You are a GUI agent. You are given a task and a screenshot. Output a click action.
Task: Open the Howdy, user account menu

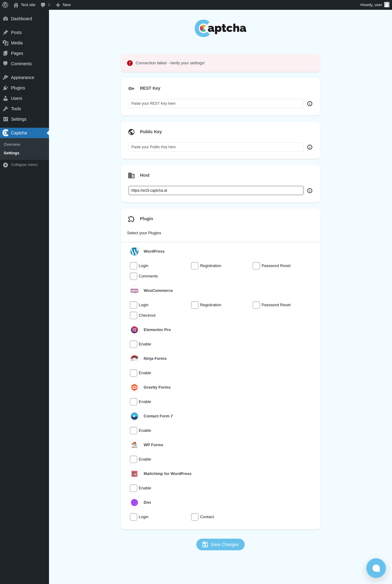[375, 5]
